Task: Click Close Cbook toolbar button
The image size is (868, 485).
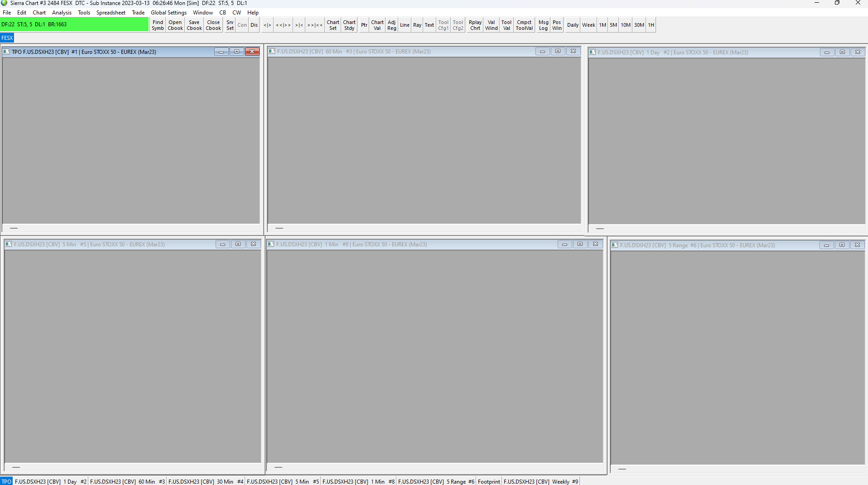Action: [x=213, y=25]
